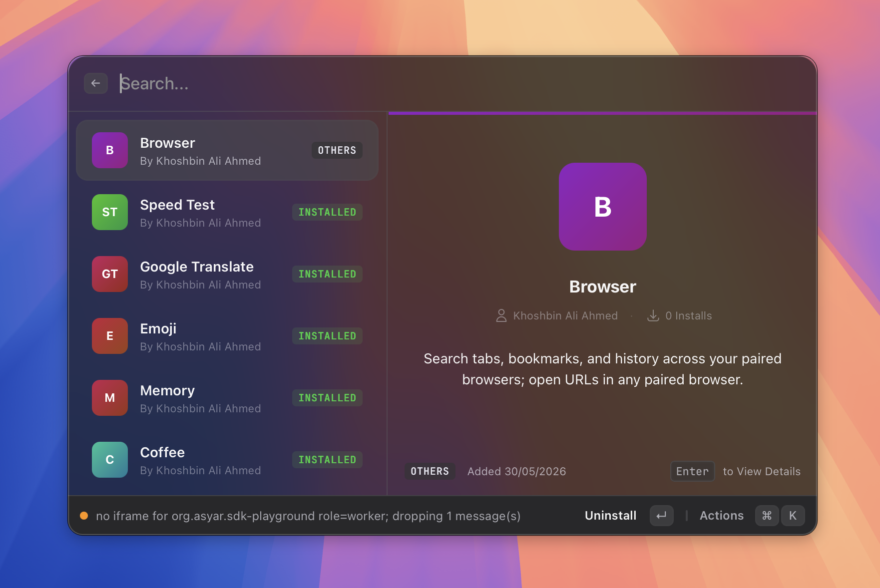
Task: Click the download installs icon
Action: [x=653, y=315]
